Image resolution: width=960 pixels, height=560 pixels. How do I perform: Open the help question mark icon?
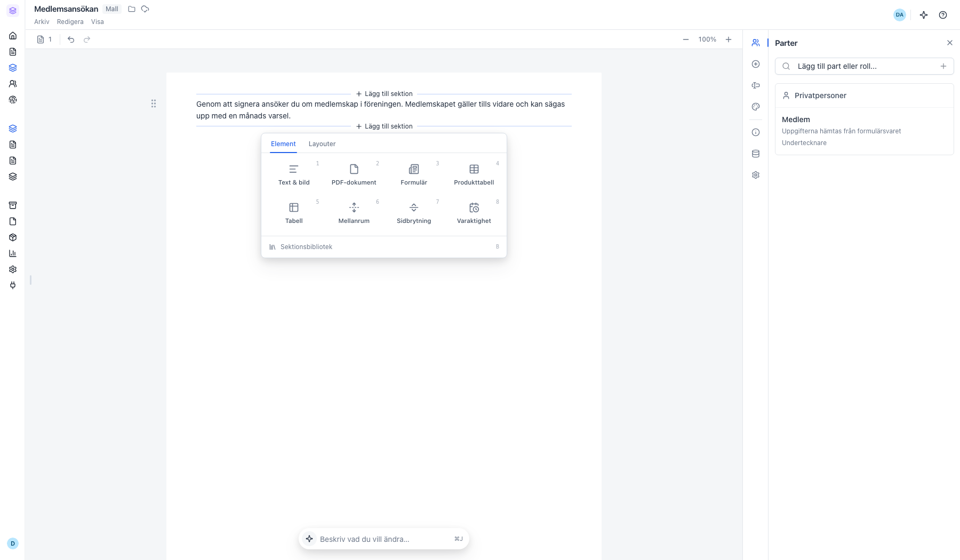click(x=943, y=15)
